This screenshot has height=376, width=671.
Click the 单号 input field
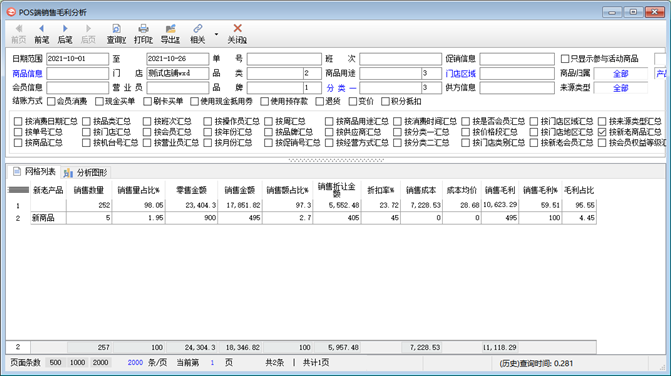[x=284, y=59]
